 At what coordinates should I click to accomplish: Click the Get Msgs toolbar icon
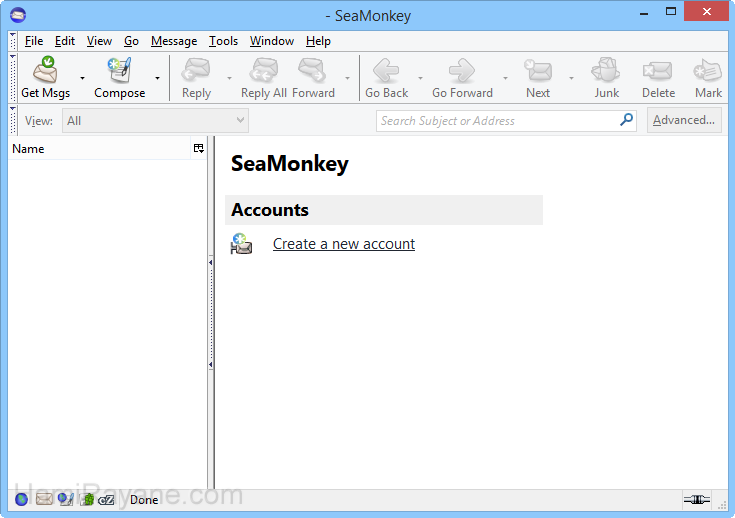(x=45, y=70)
